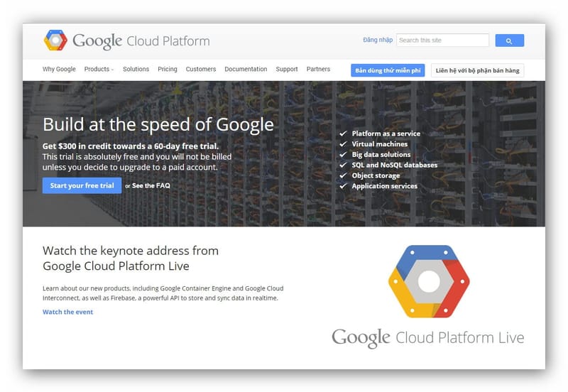Click the 'Virtual machines' list item
The width and height of the screenshot is (568, 392).
379,144
